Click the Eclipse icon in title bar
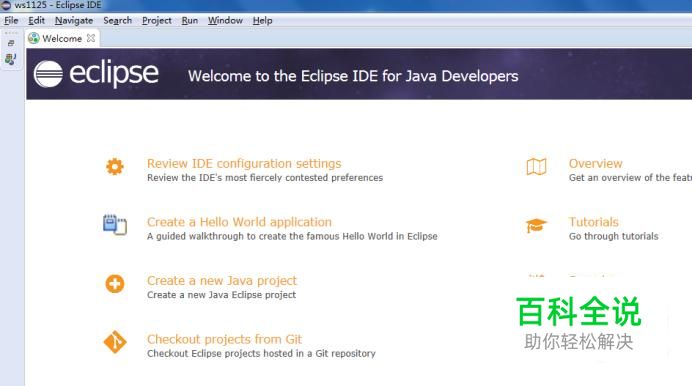Screen dimensions: 692x386 click(x=6, y=5)
